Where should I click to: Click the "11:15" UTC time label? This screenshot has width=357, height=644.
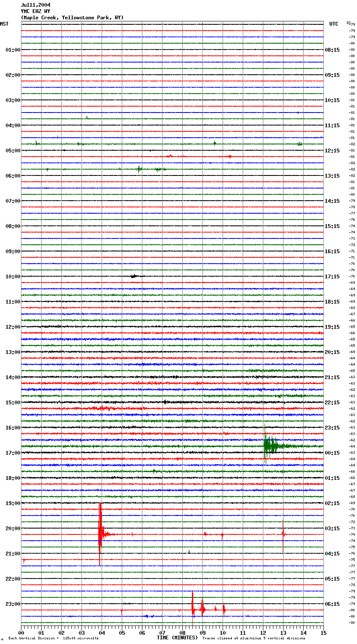pos(332,126)
